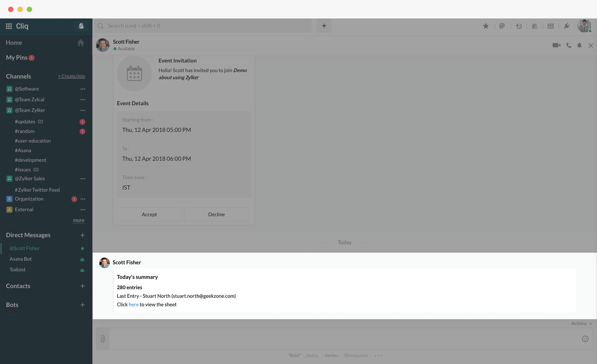Open the calendar events icon
The image size is (597, 364).
coord(551,26)
